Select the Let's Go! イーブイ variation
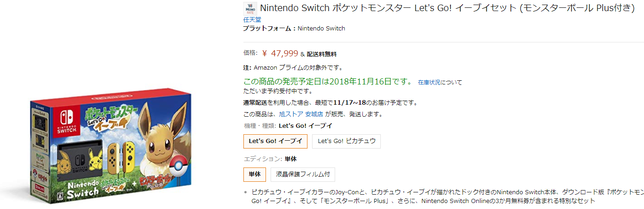Viewport: 644px width, 209px height. point(275,141)
